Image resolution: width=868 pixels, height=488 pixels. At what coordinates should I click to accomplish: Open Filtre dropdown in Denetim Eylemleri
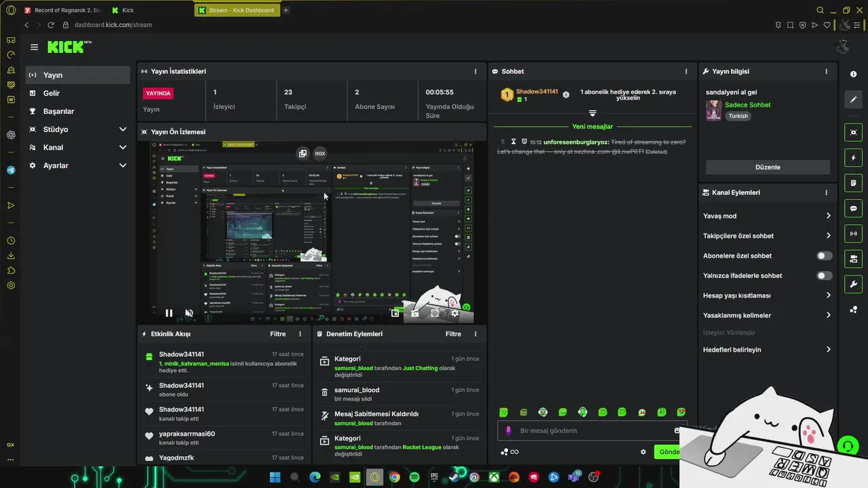click(x=453, y=333)
